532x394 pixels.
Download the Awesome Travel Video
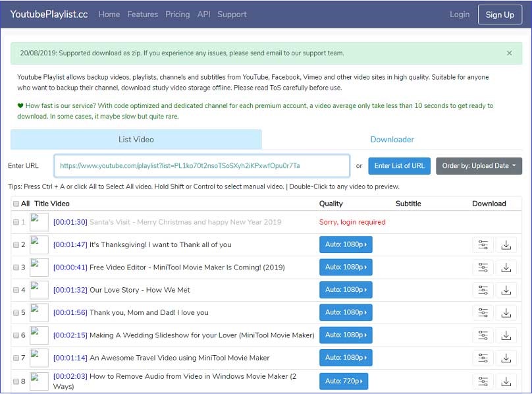click(x=506, y=357)
